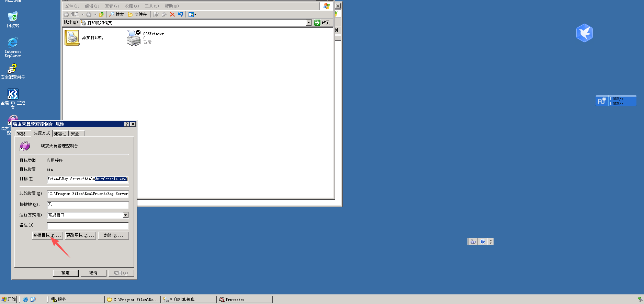This screenshot has height=304, width=644.
Task: Click the blue Undo arrow toolbar icon
Action: tap(180, 14)
